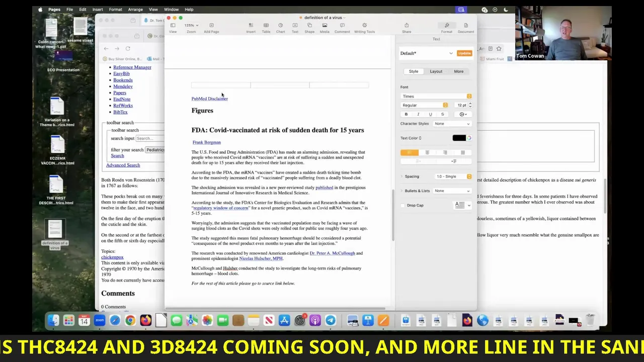Align text to the right
Image resolution: width=644 pixels, height=362 pixels.
pos(445,152)
